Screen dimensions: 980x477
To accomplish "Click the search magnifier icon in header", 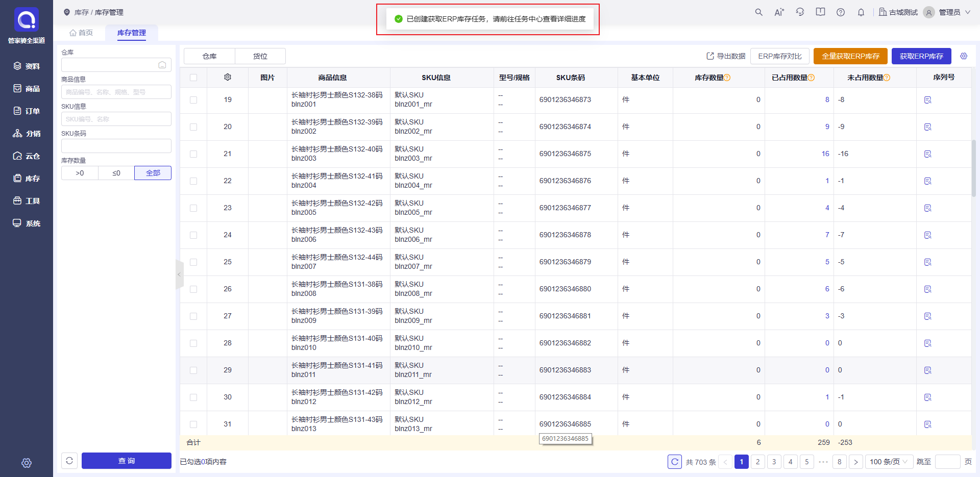I will point(759,12).
